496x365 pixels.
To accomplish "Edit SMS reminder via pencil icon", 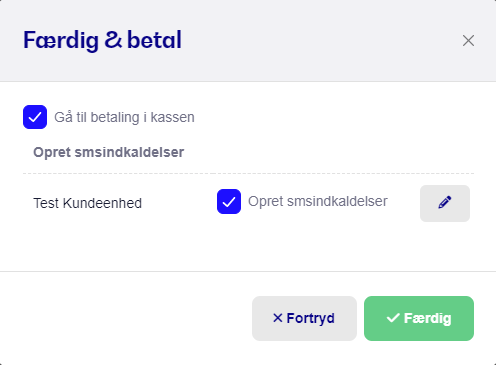I will pyautogui.click(x=445, y=202).
